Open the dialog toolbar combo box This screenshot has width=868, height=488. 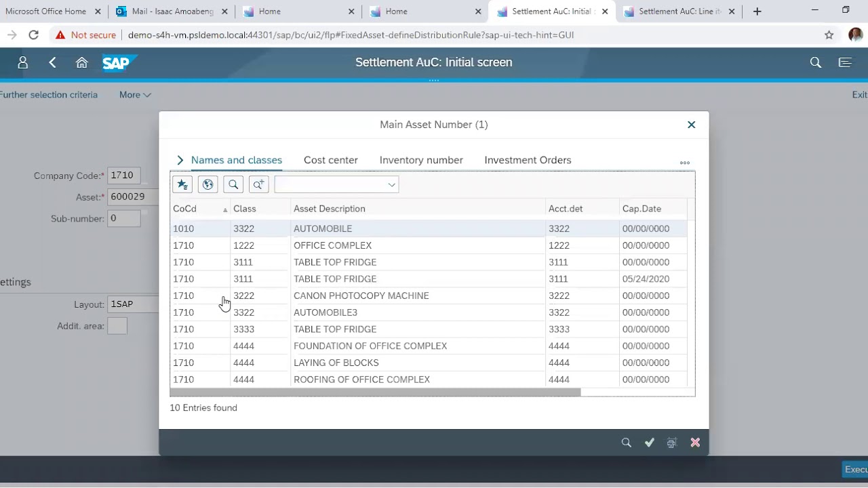(x=336, y=184)
